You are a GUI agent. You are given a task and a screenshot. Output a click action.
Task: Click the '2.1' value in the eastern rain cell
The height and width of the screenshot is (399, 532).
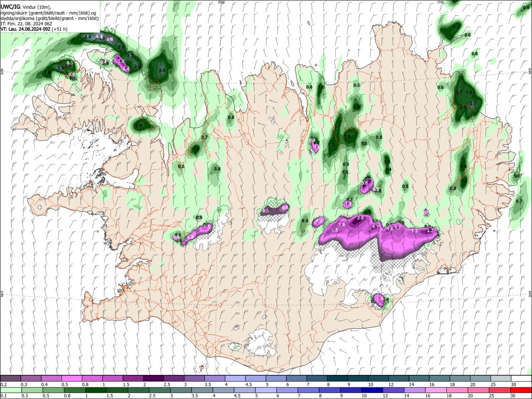(x=459, y=92)
